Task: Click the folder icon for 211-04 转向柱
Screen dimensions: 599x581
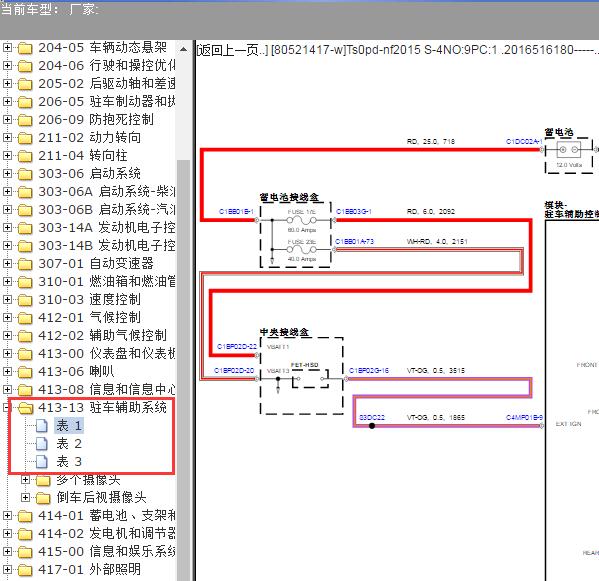Action: click(25, 156)
